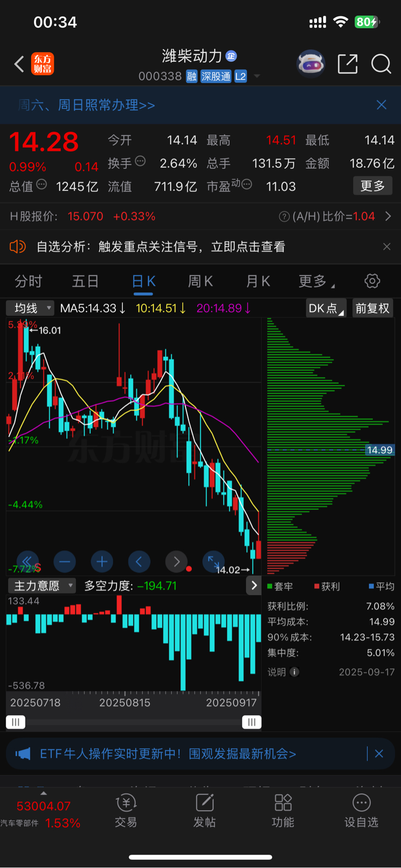
Task: Toggle 前复权 adjustment button
Action: [x=372, y=308]
